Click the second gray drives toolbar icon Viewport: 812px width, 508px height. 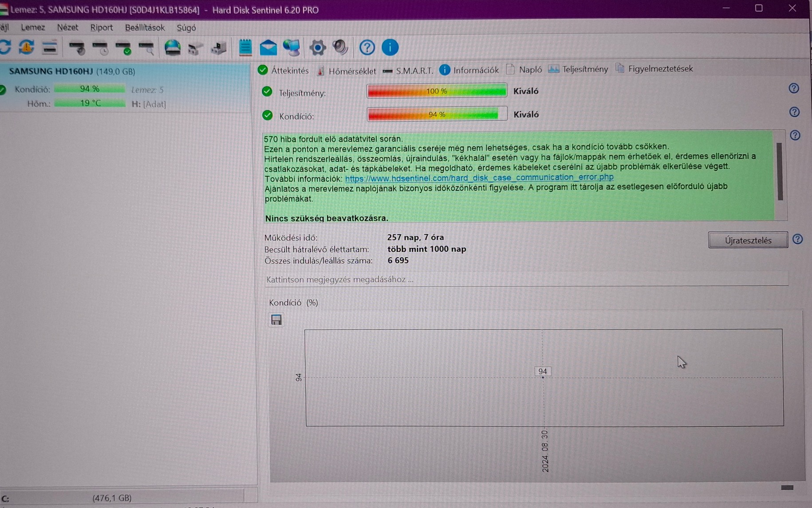point(219,48)
